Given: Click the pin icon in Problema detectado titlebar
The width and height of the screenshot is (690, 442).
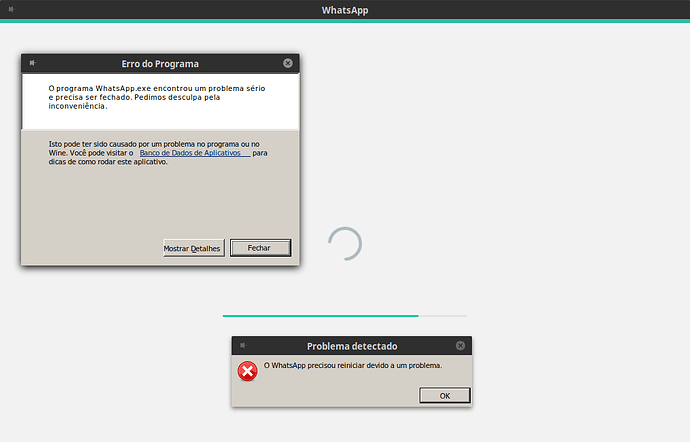Looking at the screenshot, I should 243,346.
